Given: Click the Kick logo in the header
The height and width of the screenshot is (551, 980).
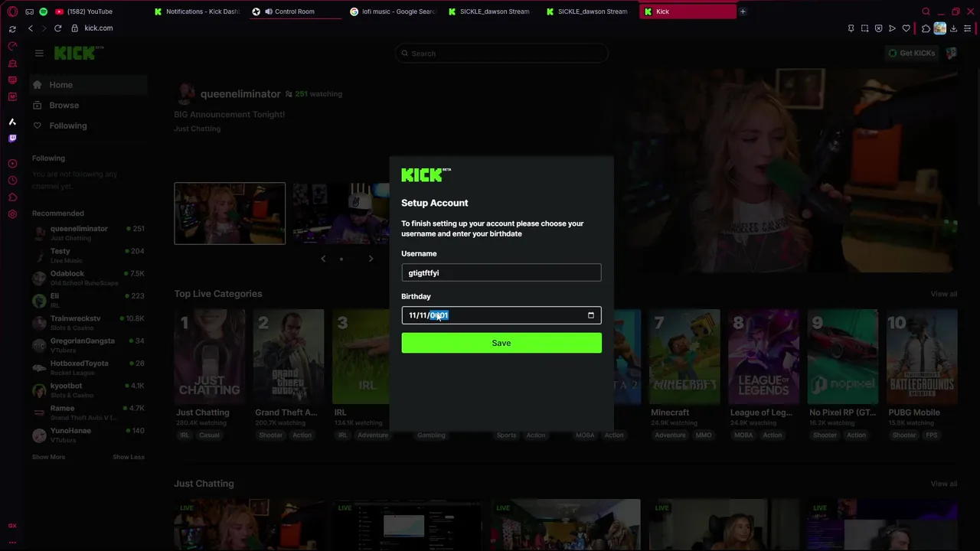Looking at the screenshot, I should [x=79, y=53].
